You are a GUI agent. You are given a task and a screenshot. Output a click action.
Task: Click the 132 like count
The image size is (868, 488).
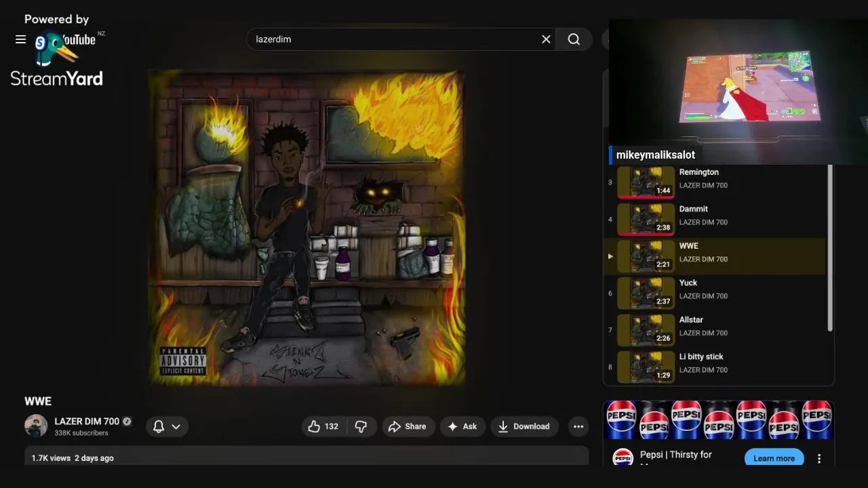pyautogui.click(x=331, y=426)
